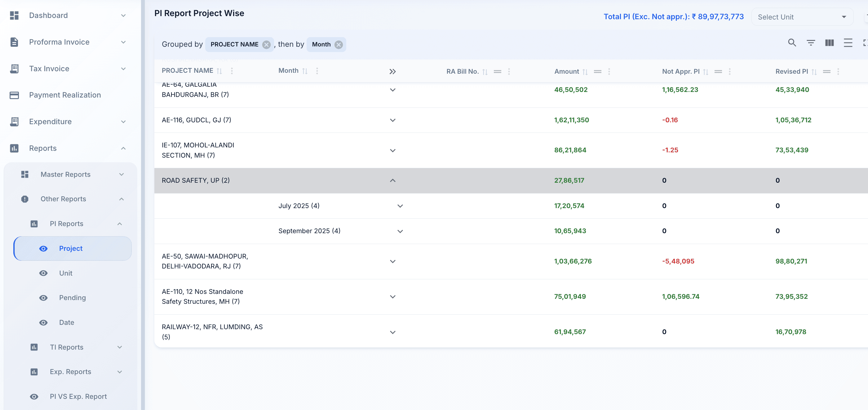Open Amount column actions menu
868x410 pixels.
coord(609,72)
